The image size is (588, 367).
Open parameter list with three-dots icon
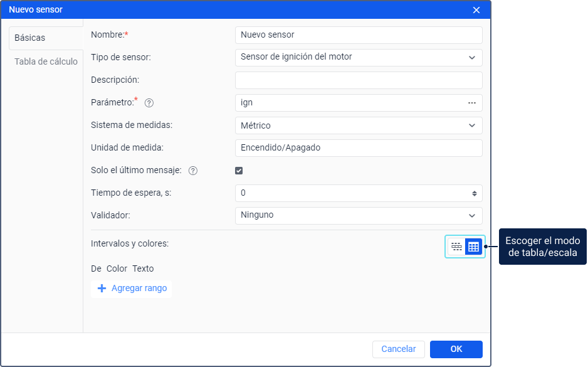472,103
